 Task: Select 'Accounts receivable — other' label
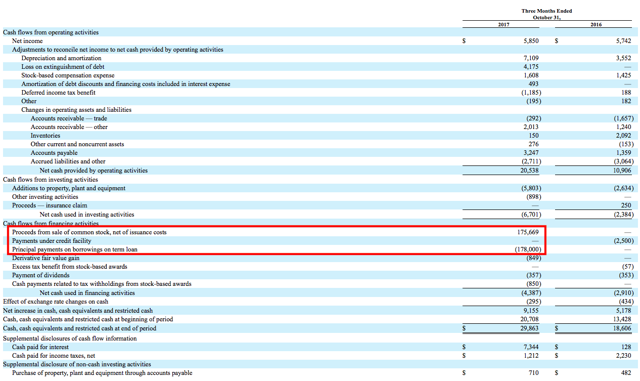click(x=69, y=127)
